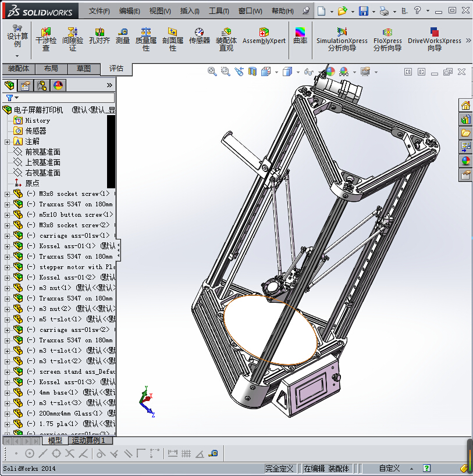Image resolution: width=473 pixels, height=476 pixels.
Task: Open the PropertyManager tab
Action: (26, 85)
